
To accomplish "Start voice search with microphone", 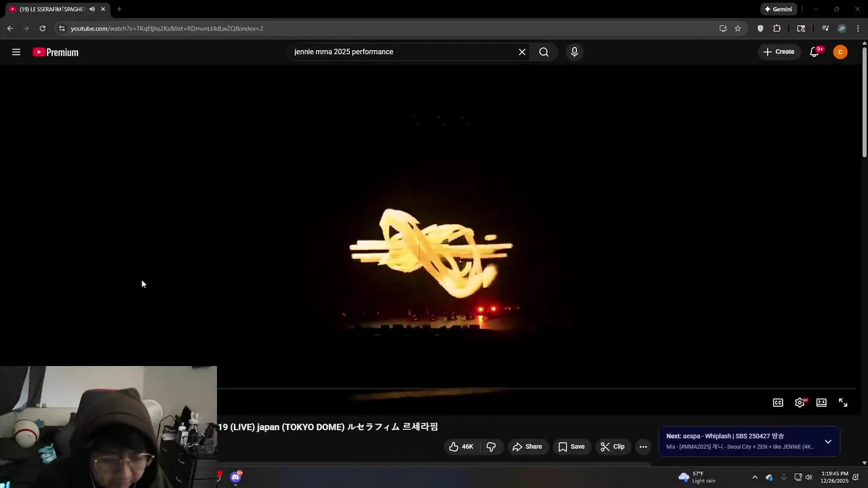I will 574,52.
